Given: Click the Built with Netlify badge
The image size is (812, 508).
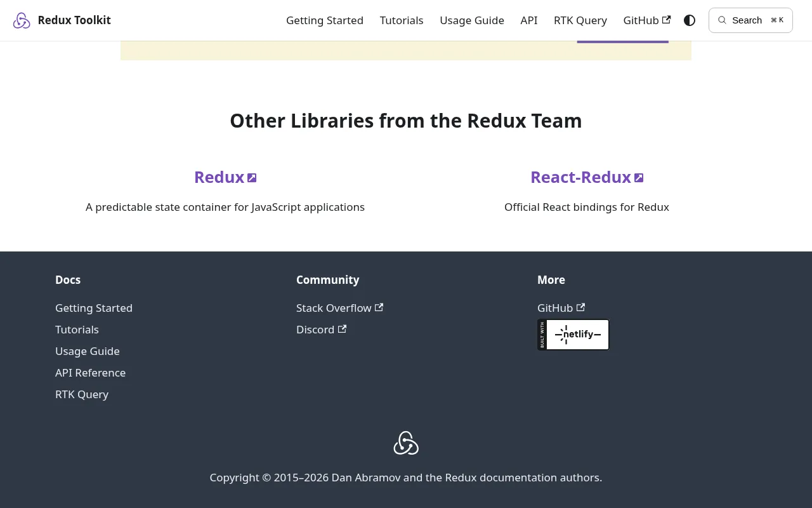Looking at the screenshot, I should tap(573, 335).
